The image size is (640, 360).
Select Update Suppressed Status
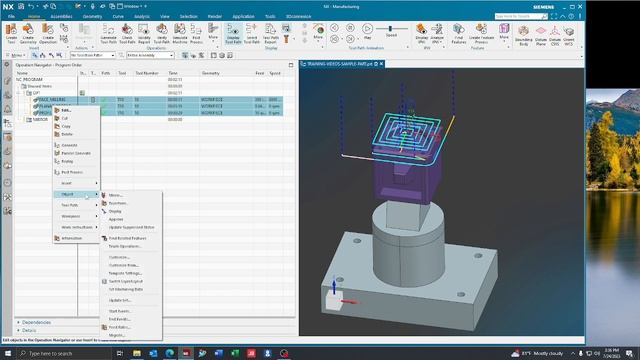pyautogui.click(x=131, y=227)
